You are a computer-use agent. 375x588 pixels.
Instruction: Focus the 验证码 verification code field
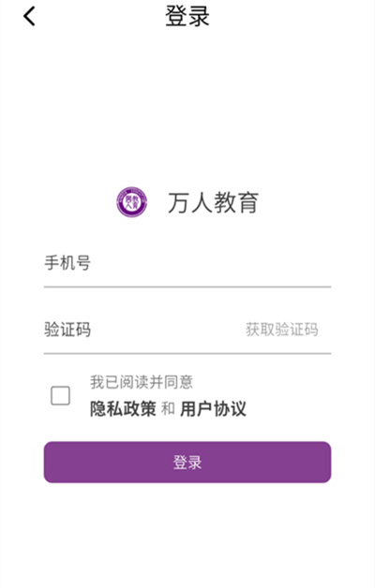pyautogui.click(x=142, y=330)
